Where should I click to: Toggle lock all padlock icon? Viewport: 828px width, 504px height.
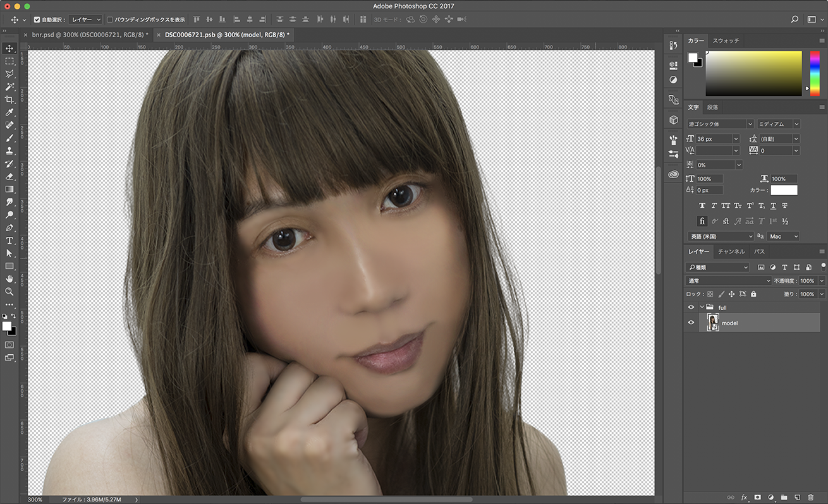pos(753,294)
